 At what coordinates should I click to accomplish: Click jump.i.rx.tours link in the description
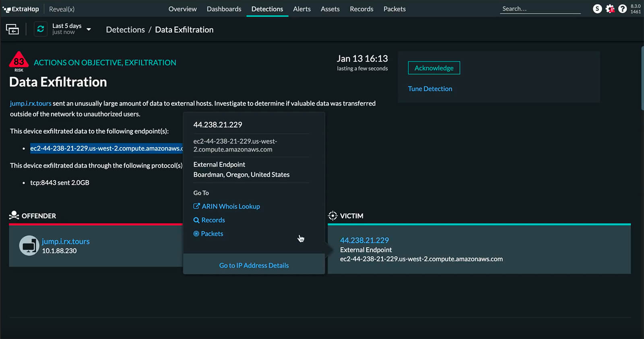pyautogui.click(x=31, y=103)
